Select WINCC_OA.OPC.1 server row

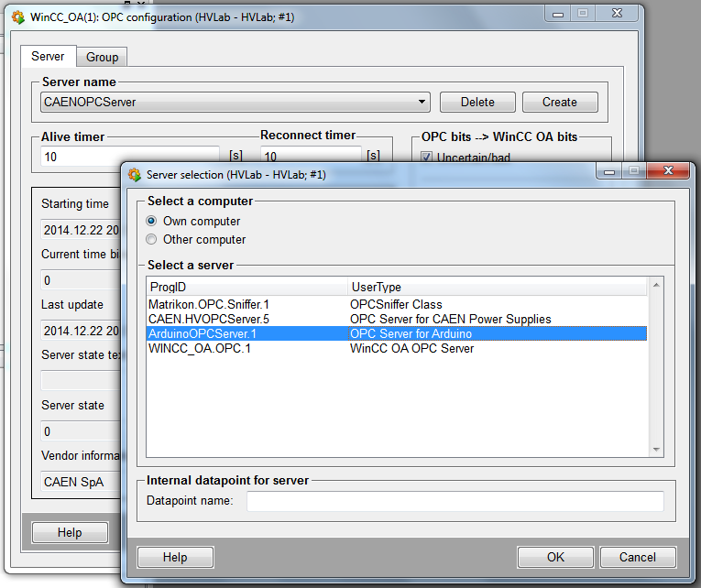(x=397, y=349)
